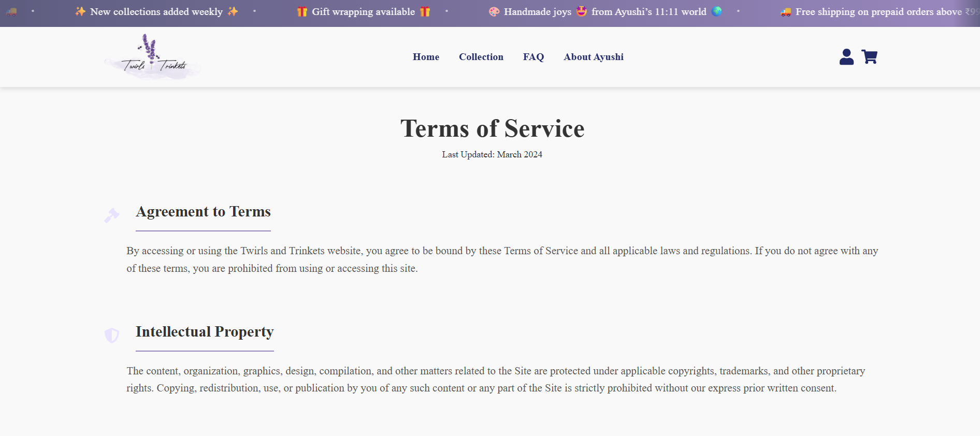Click the 'Agreement to Terms' heading

pyautogui.click(x=203, y=212)
